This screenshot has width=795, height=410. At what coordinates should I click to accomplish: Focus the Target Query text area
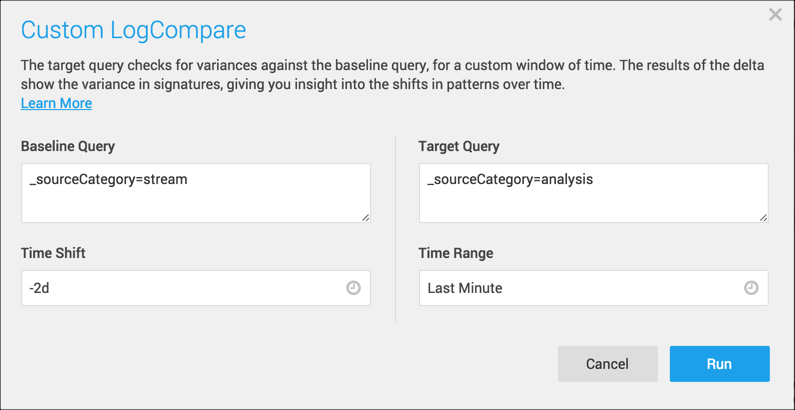click(593, 193)
